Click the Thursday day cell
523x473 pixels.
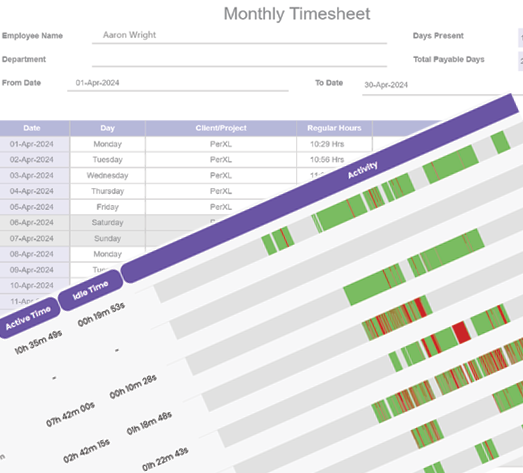[x=107, y=191]
